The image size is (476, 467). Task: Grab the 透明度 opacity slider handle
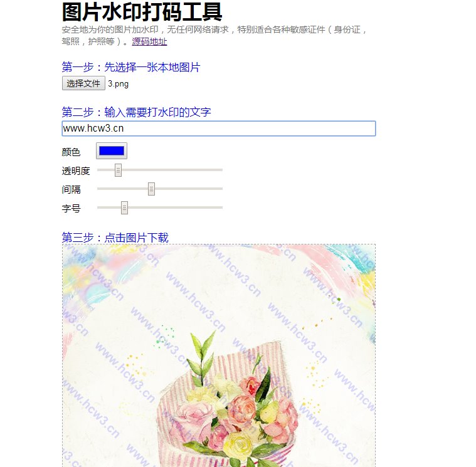118,171
